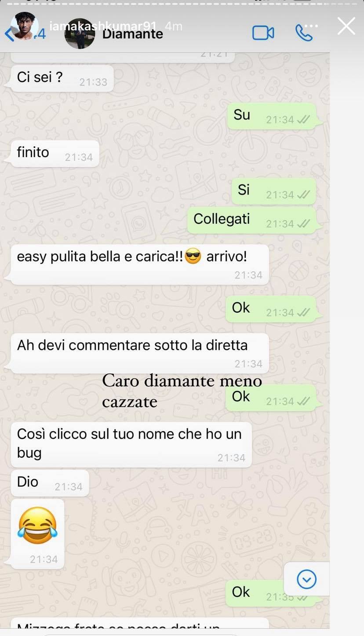Tap the sunglasses emoji in the message

pyautogui.click(x=193, y=256)
